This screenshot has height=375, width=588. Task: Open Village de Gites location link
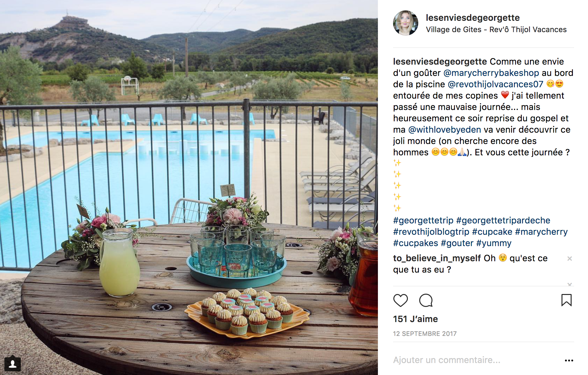[x=496, y=30]
